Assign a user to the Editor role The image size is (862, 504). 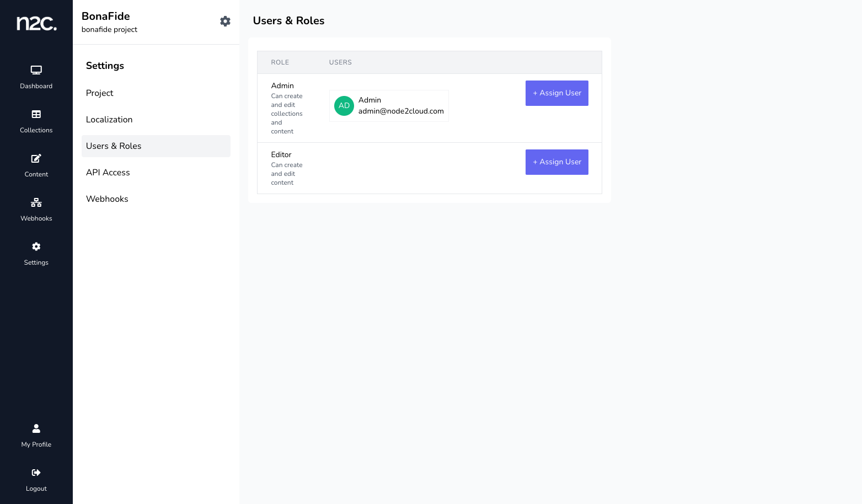click(x=556, y=162)
